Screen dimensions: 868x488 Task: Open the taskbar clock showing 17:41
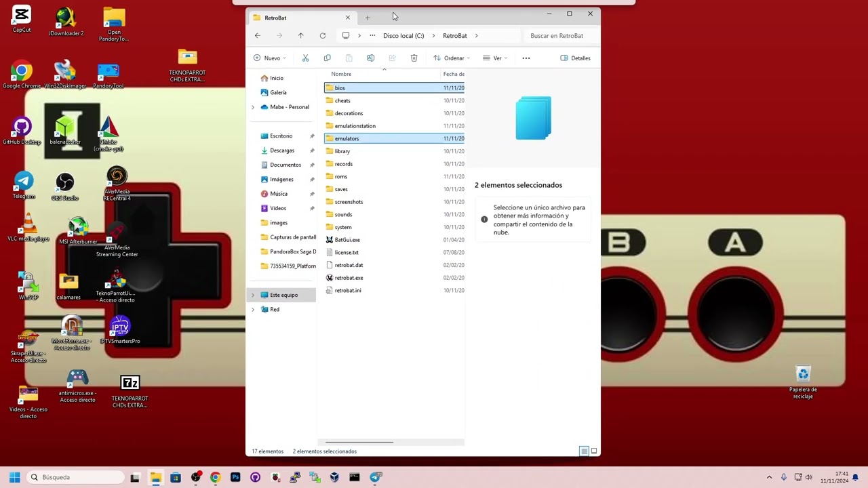834,477
